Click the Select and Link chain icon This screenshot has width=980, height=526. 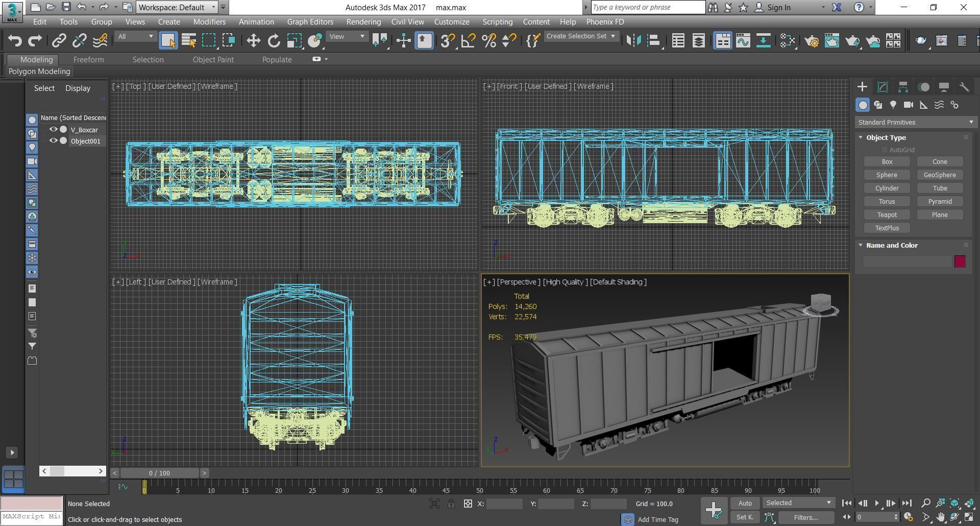(59, 41)
